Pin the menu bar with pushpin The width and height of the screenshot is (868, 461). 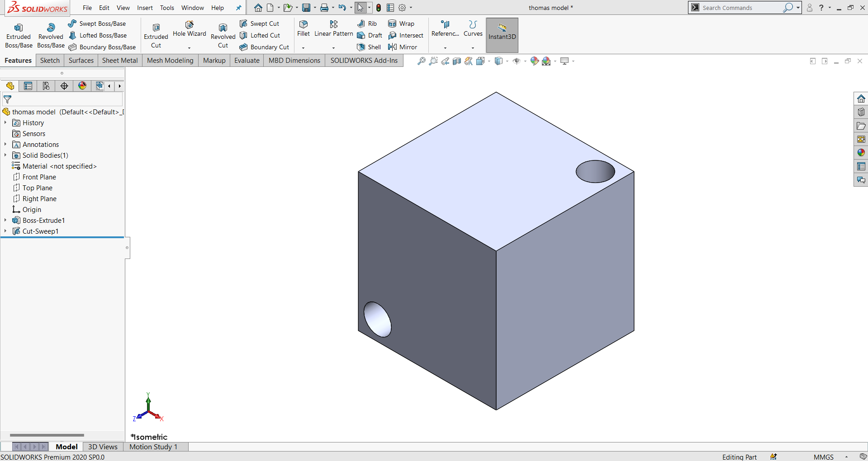pos(239,8)
